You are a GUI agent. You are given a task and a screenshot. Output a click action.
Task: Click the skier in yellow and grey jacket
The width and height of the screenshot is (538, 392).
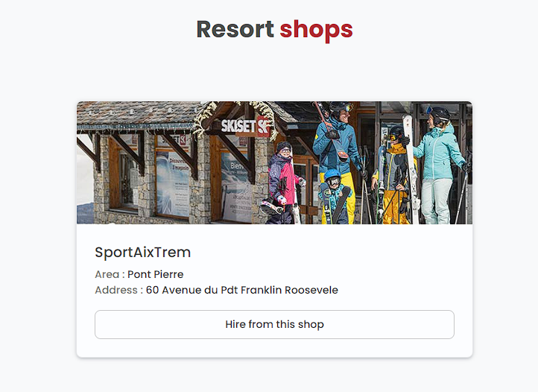(393, 175)
